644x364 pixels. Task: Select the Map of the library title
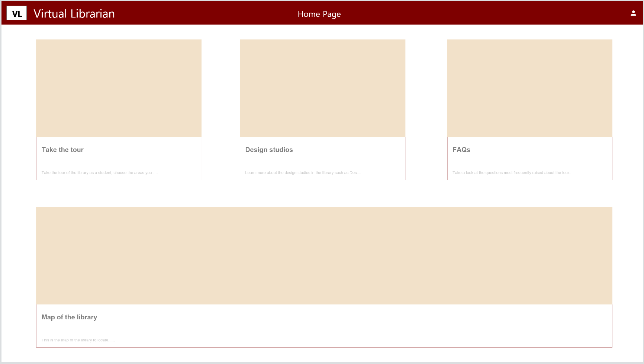(x=69, y=317)
